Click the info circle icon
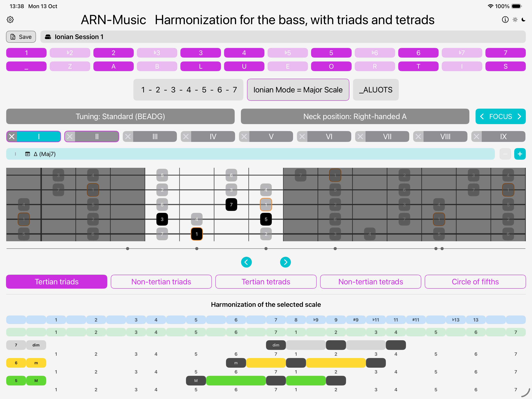532x399 pixels. pyautogui.click(x=505, y=20)
